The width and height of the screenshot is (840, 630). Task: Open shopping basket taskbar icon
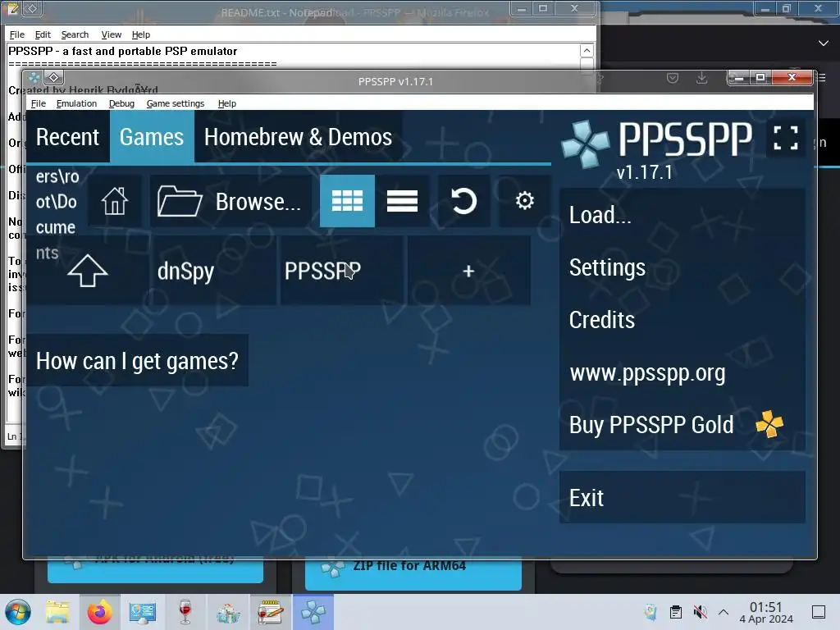click(228, 612)
